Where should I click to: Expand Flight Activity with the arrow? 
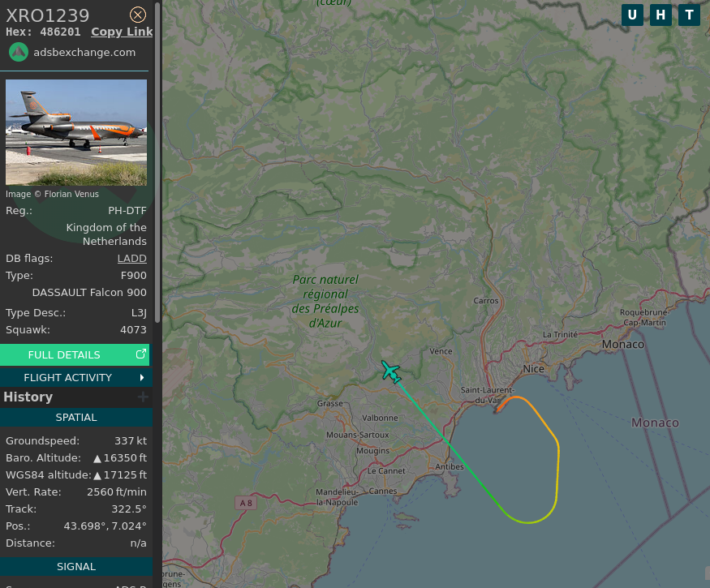click(x=142, y=377)
